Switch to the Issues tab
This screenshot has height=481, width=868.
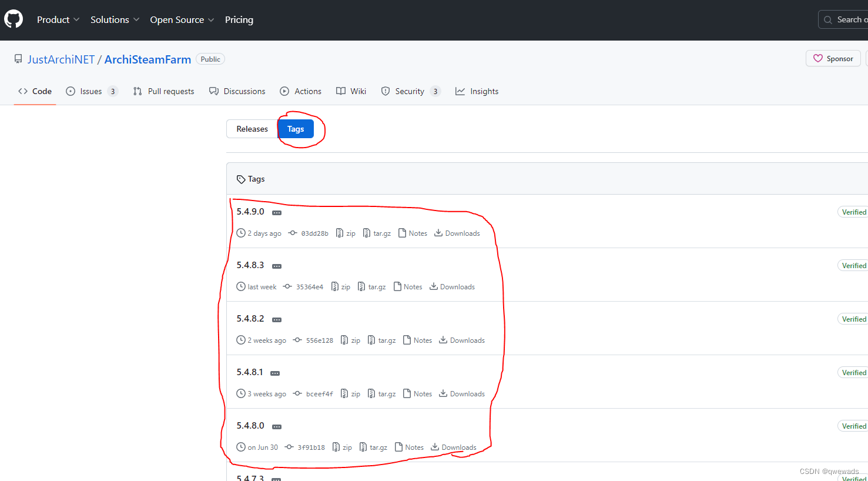92,91
